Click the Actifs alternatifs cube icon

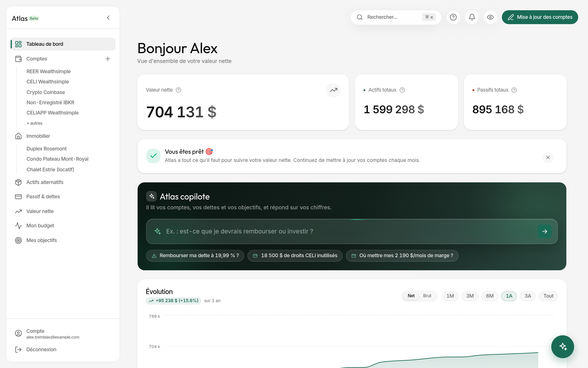18,182
